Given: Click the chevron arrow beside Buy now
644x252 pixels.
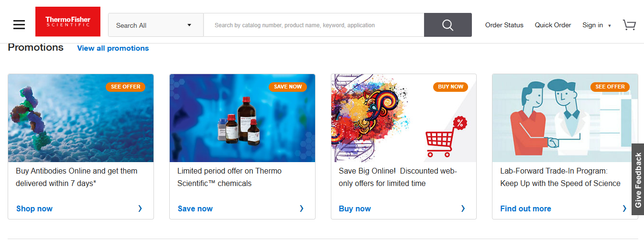Looking at the screenshot, I should pos(463,208).
